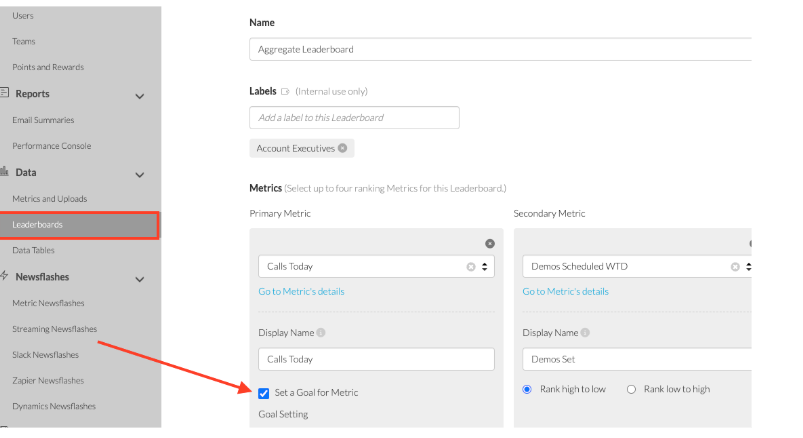
Task: Open Performance Console
Action: (x=52, y=146)
